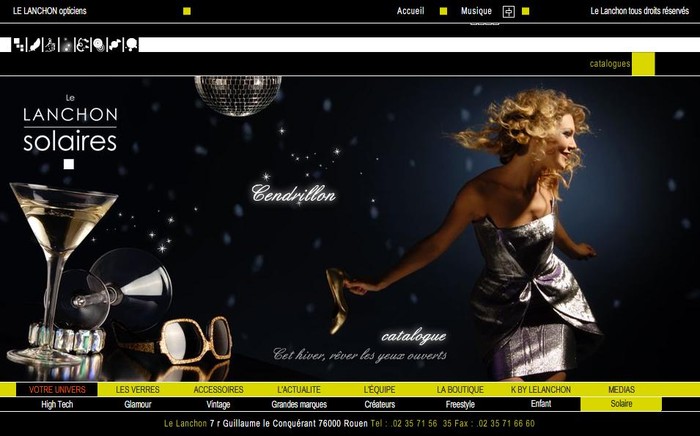Expand the ACCESSOIRES menu section
Image resolution: width=700 pixels, height=436 pixels.
click(218, 389)
